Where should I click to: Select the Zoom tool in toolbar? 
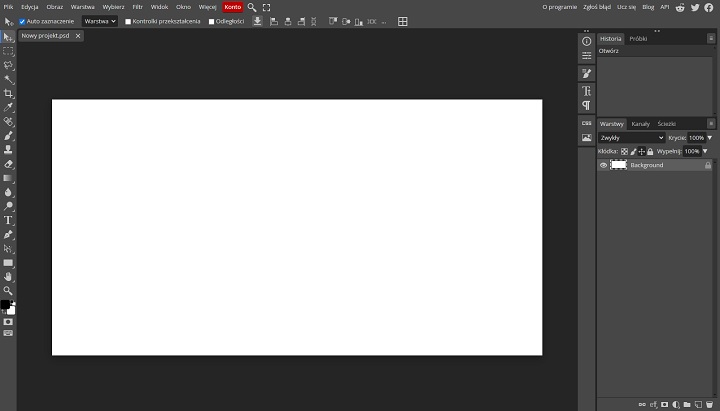click(x=8, y=290)
